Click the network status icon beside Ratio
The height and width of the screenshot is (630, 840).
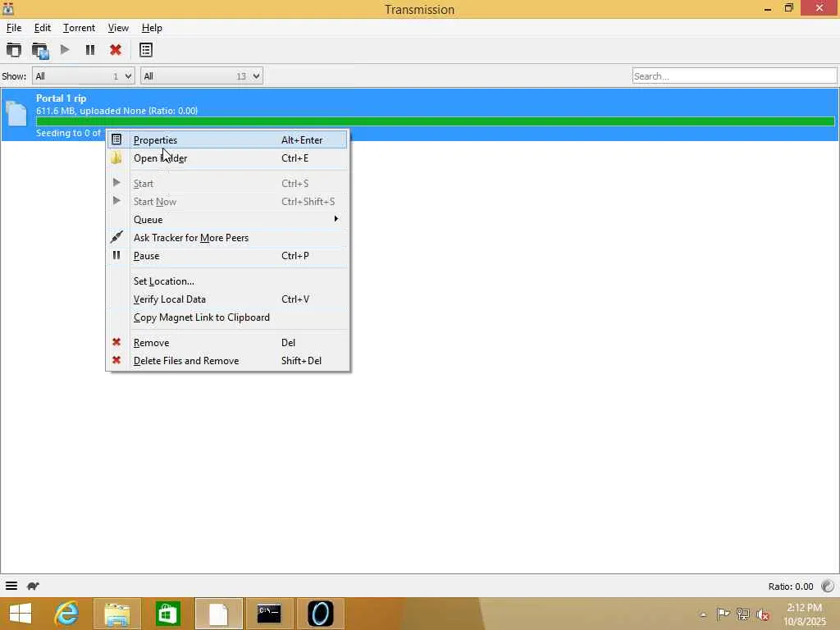pos(828,586)
